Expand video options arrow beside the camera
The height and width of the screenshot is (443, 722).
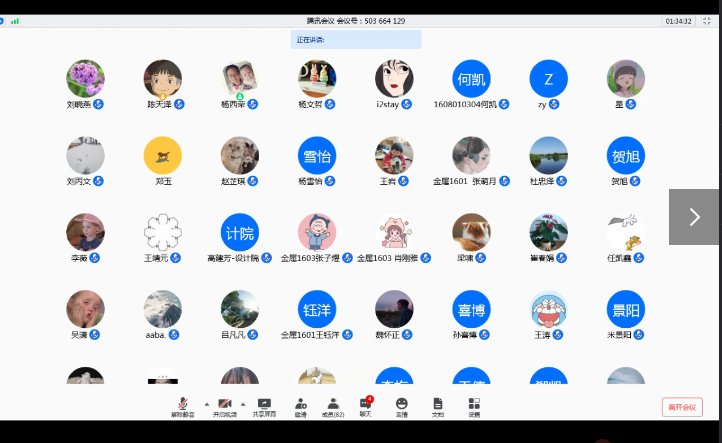(242, 404)
